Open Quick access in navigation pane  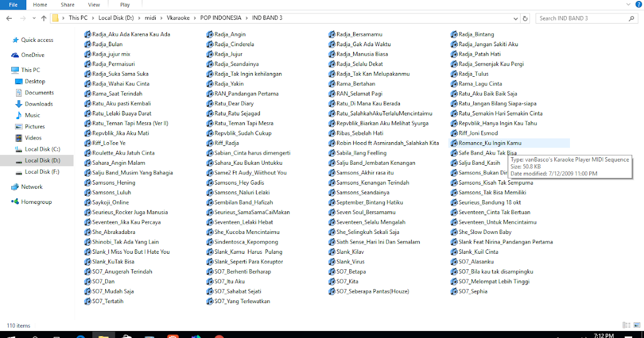coord(36,40)
